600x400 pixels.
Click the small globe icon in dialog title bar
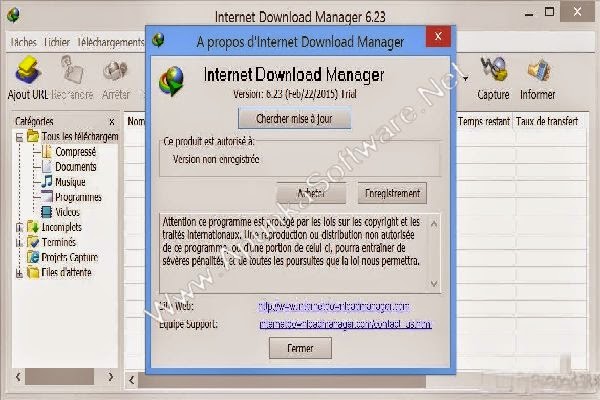[158, 40]
